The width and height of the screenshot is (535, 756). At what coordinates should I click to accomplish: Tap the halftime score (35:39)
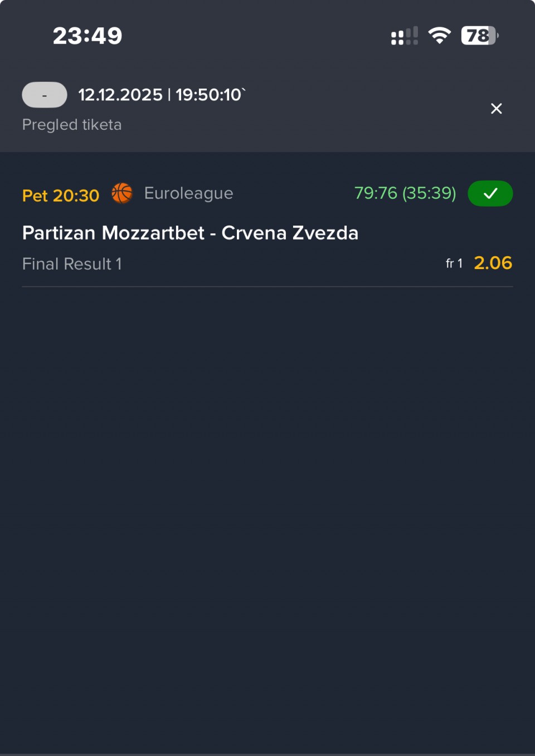(x=429, y=193)
